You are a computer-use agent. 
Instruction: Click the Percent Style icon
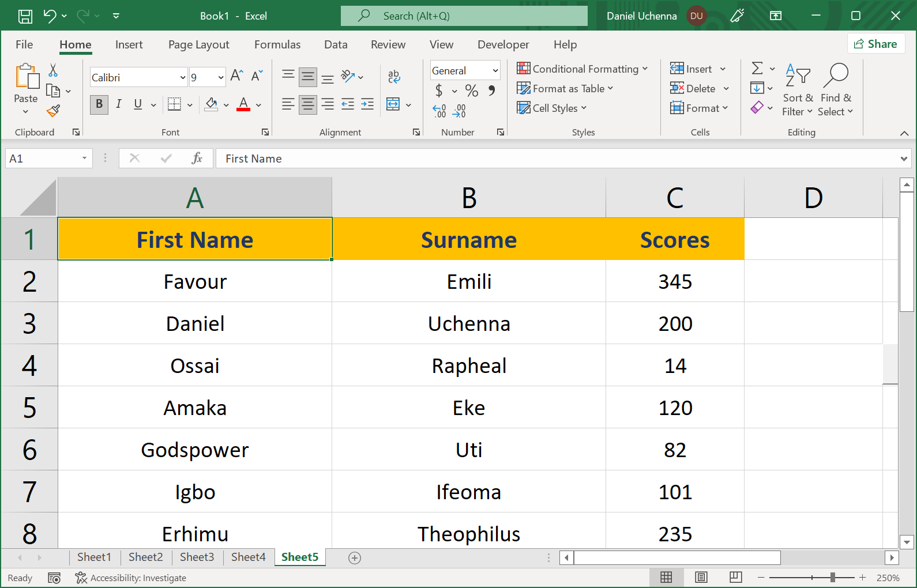coord(471,91)
